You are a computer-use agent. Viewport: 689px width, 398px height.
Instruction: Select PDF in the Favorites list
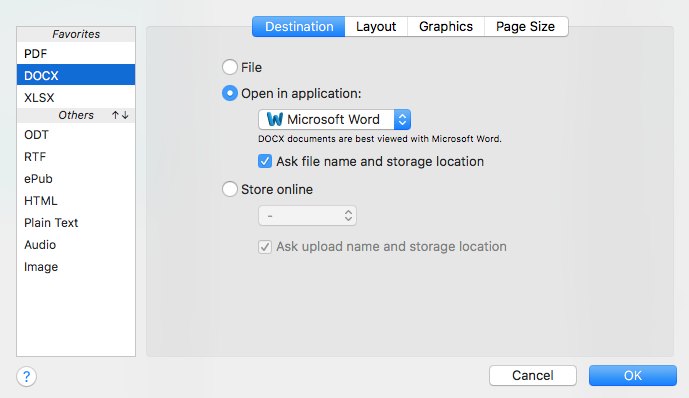(76, 54)
